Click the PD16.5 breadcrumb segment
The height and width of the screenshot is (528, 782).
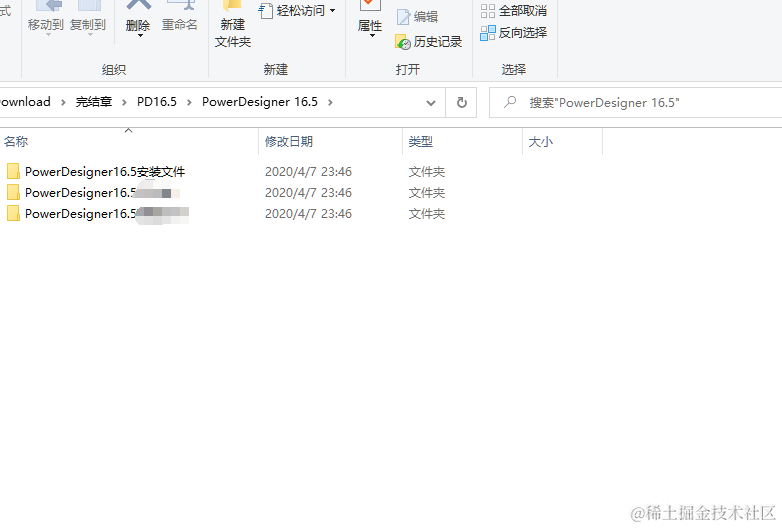(157, 102)
